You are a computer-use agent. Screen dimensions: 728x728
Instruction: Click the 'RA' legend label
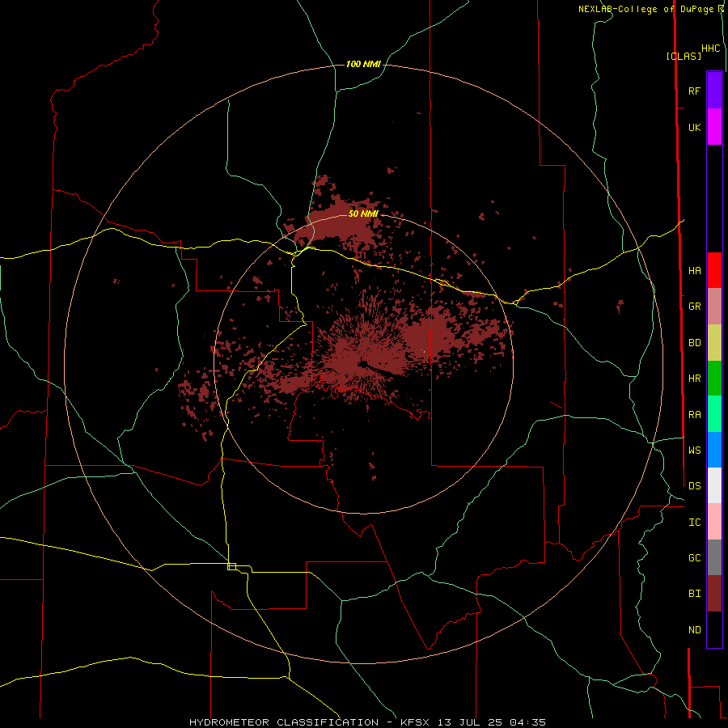tap(694, 415)
